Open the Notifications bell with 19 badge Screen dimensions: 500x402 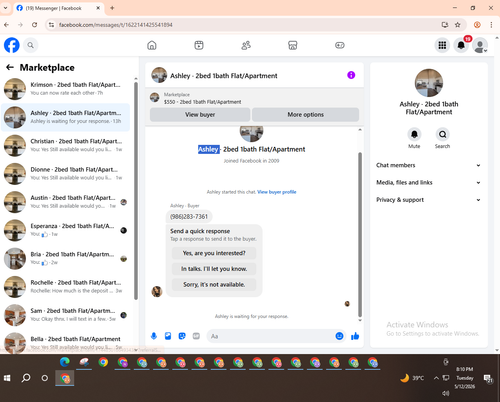461,45
